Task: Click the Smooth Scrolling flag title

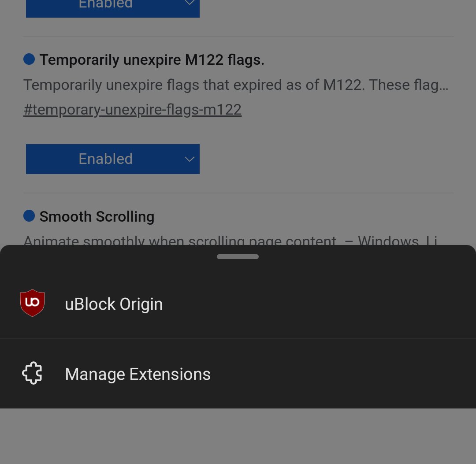Action: click(x=97, y=217)
